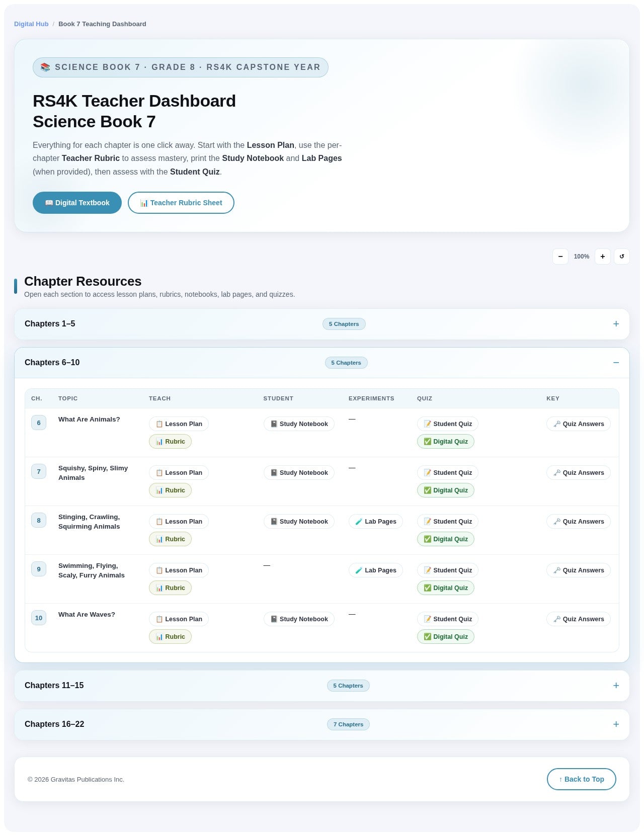The width and height of the screenshot is (644, 836).
Task: Open chapter 7 Student Quiz
Action: coord(448,473)
